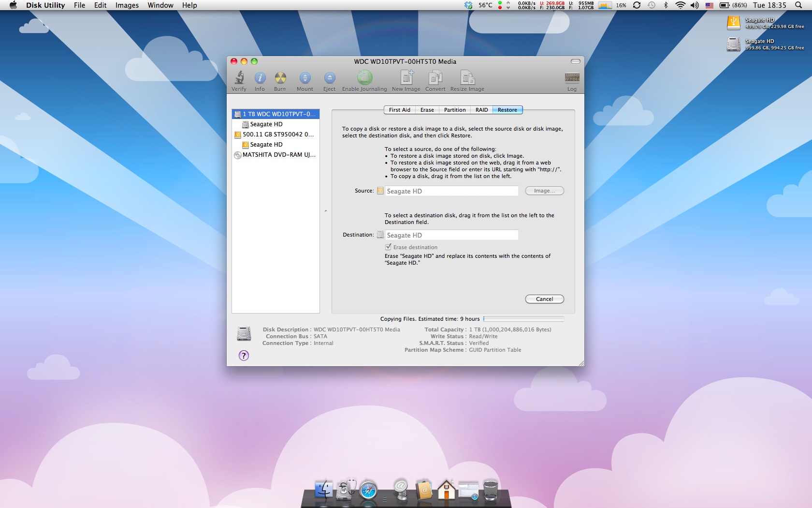This screenshot has width=812, height=508.
Task: Toggle the Erase destination checkbox
Action: click(x=388, y=247)
